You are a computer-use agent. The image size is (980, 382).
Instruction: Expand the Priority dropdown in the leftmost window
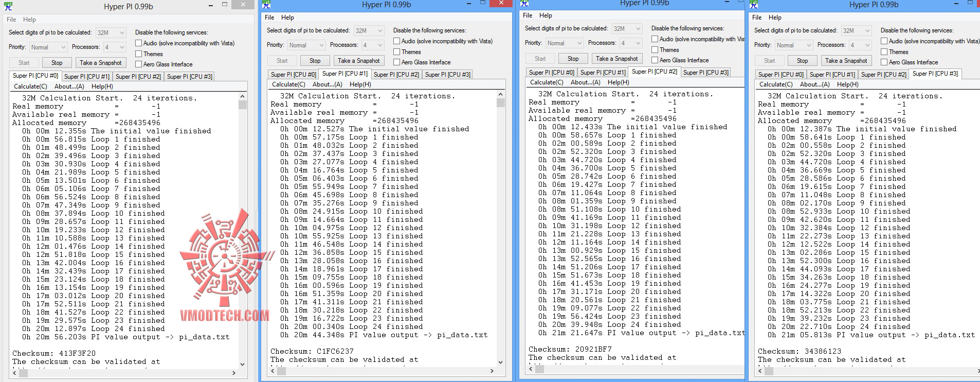coord(48,47)
